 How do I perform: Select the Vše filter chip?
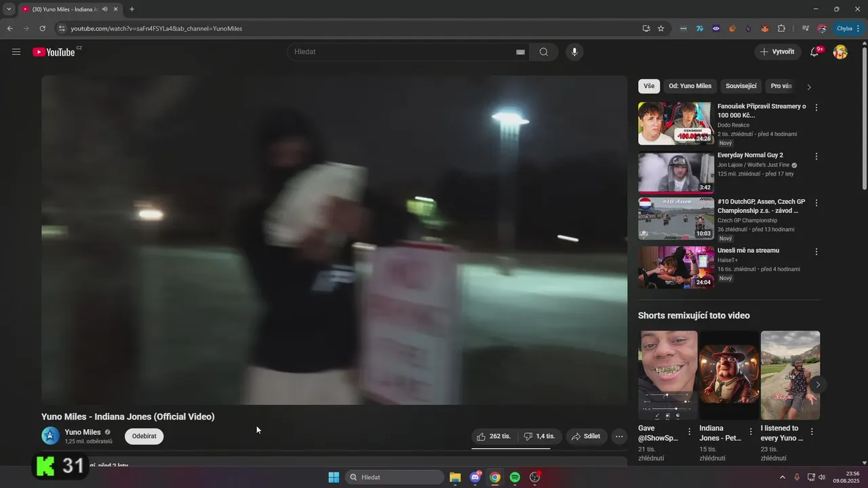[649, 86]
